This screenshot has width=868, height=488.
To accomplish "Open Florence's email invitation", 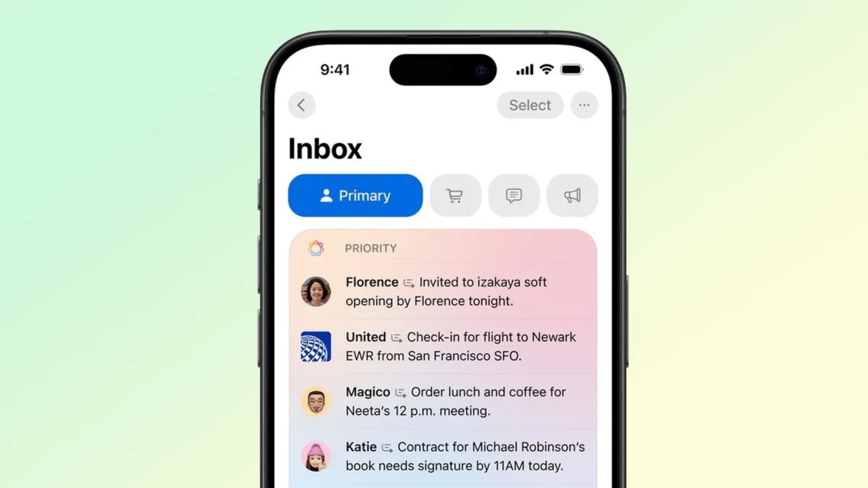I will (x=444, y=291).
